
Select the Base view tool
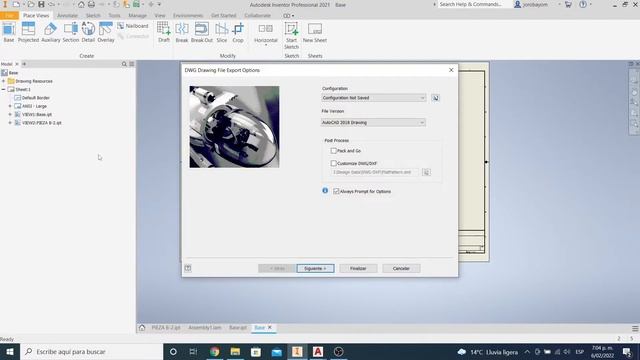pyautogui.click(x=9, y=32)
